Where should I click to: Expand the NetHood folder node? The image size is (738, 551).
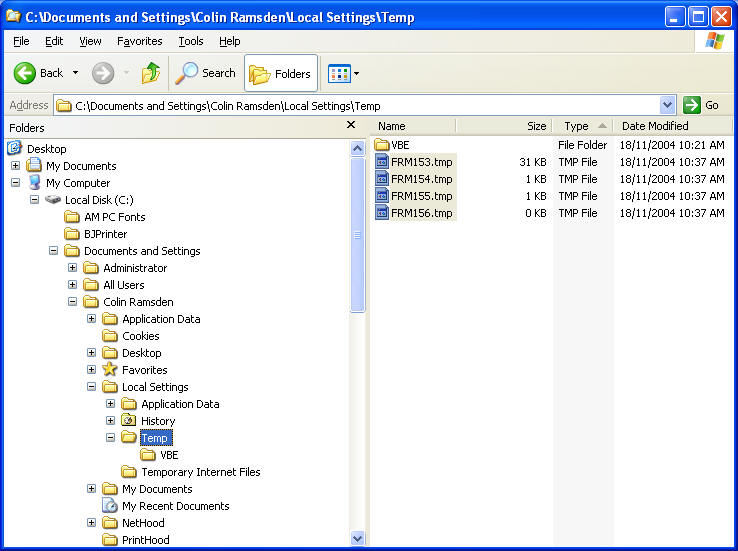pyautogui.click(x=91, y=522)
